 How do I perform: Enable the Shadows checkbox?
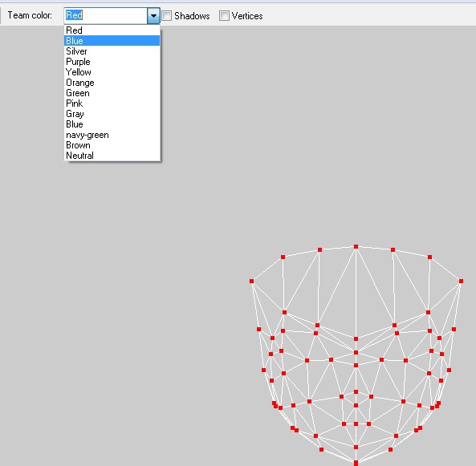click(166, 15)
